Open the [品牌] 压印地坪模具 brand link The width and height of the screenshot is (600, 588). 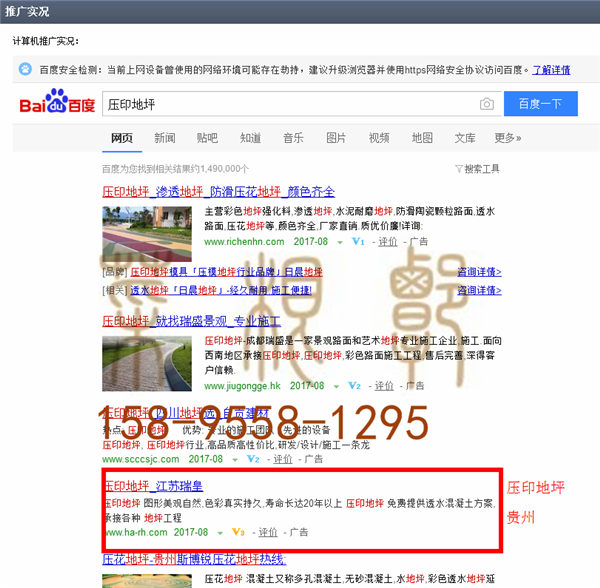coord(227,272)
